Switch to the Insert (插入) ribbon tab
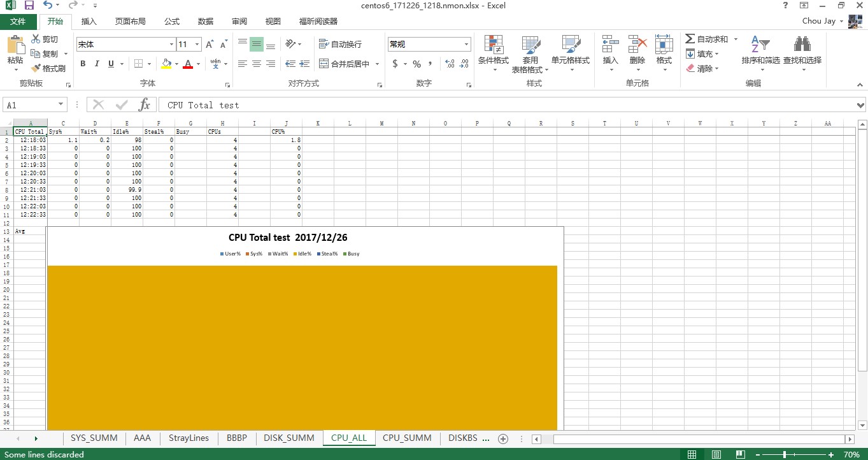This screenshot has height=460, width=868. coord(89,21)
